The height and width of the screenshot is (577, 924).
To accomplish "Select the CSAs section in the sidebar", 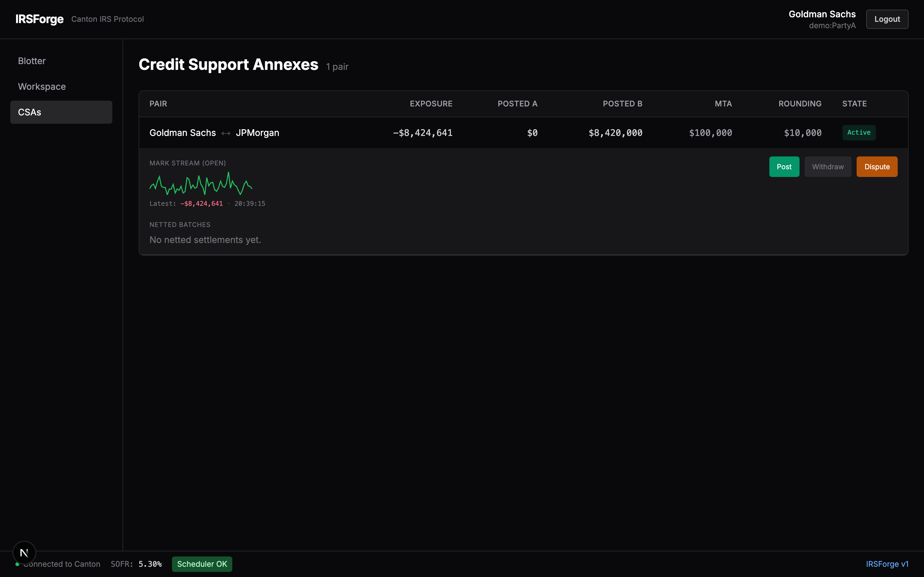I will pos(61,112).
